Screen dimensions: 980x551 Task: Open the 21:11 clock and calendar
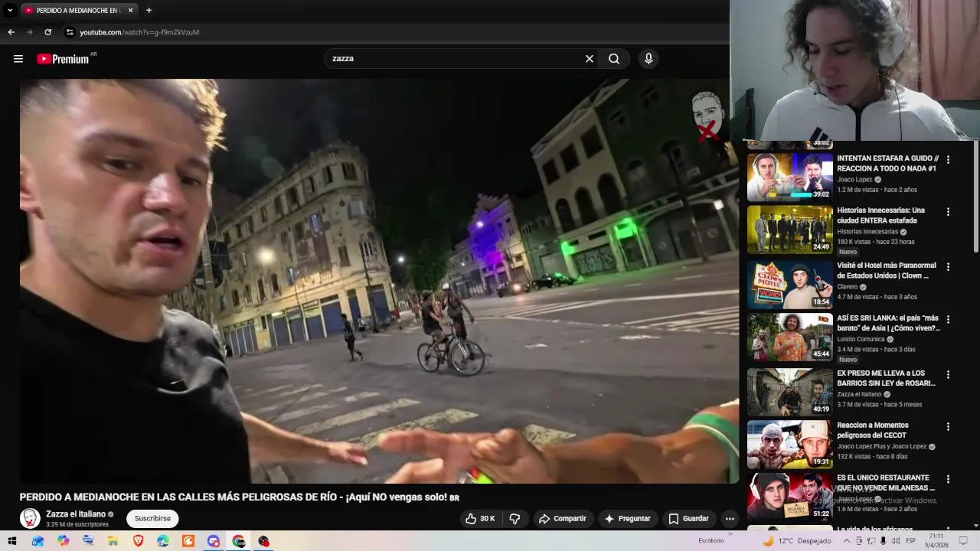pyautogui.click(x=936, y=541)
